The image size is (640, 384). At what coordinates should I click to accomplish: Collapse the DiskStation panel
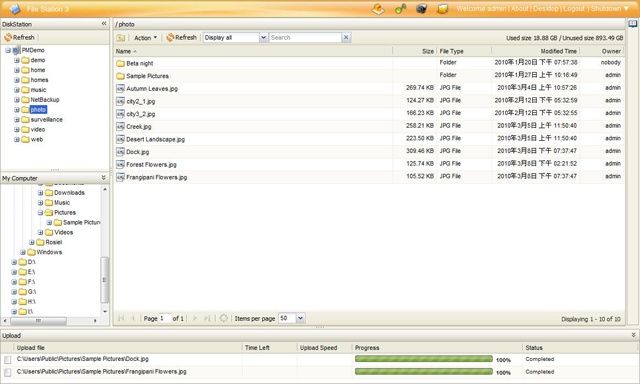tap(104, 24)
